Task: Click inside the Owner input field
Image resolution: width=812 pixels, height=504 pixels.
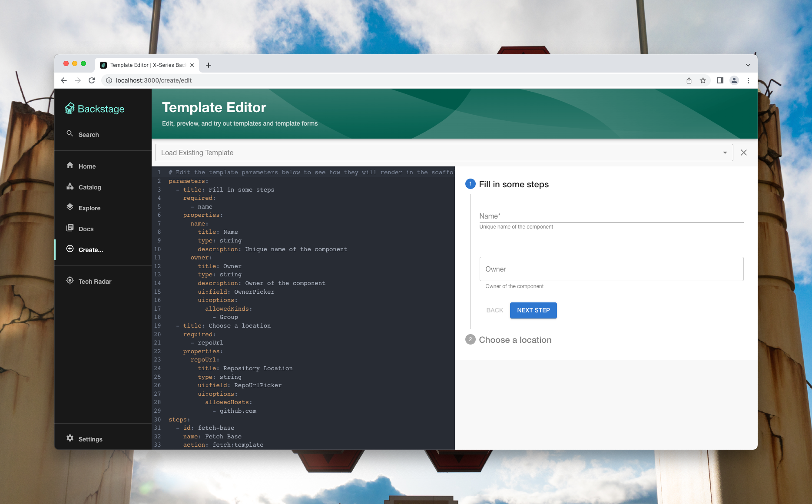Action: click(611, 269)
